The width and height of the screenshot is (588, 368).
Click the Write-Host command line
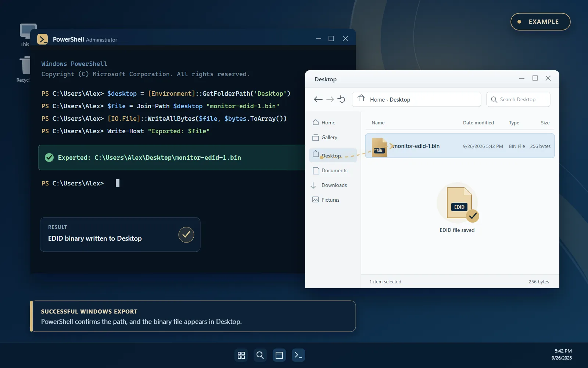coord(125,131)
